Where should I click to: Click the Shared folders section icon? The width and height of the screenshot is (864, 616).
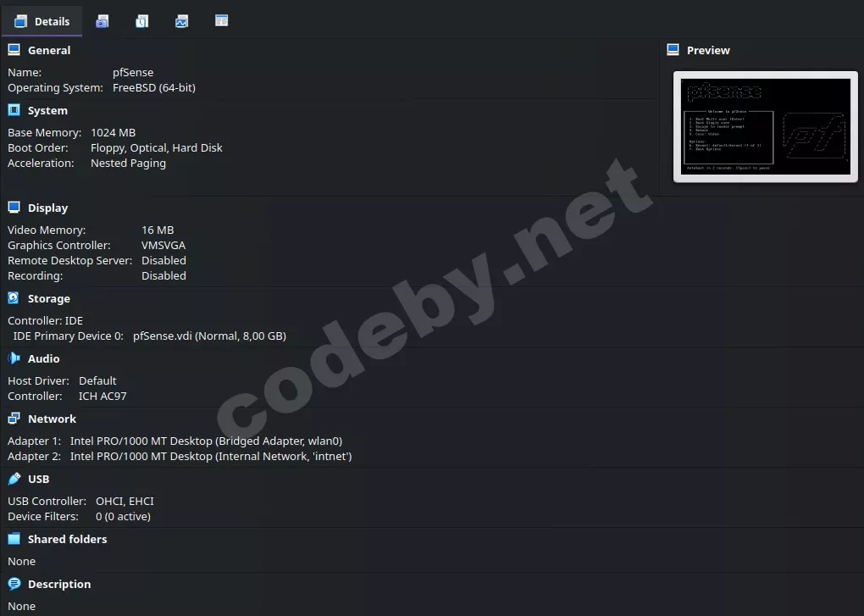(x=13, y=538)
